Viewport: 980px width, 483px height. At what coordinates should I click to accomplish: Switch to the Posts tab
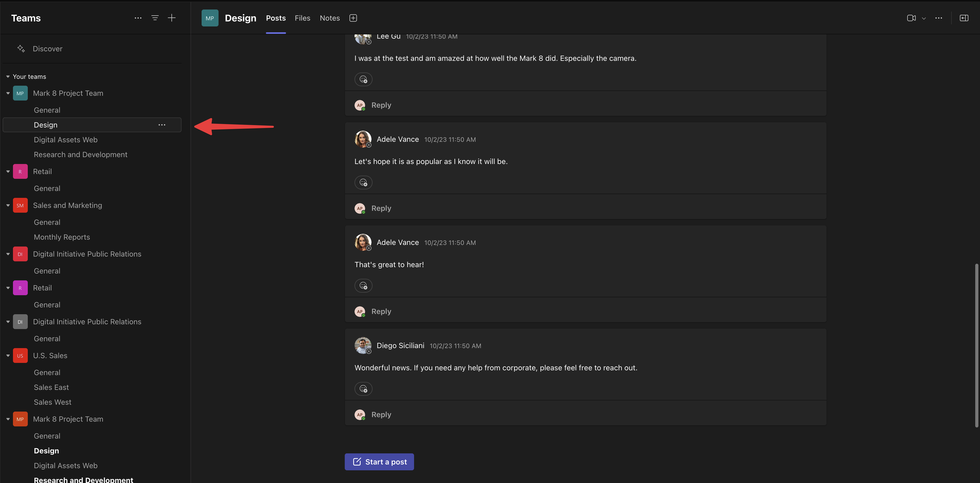click(275, 18)
